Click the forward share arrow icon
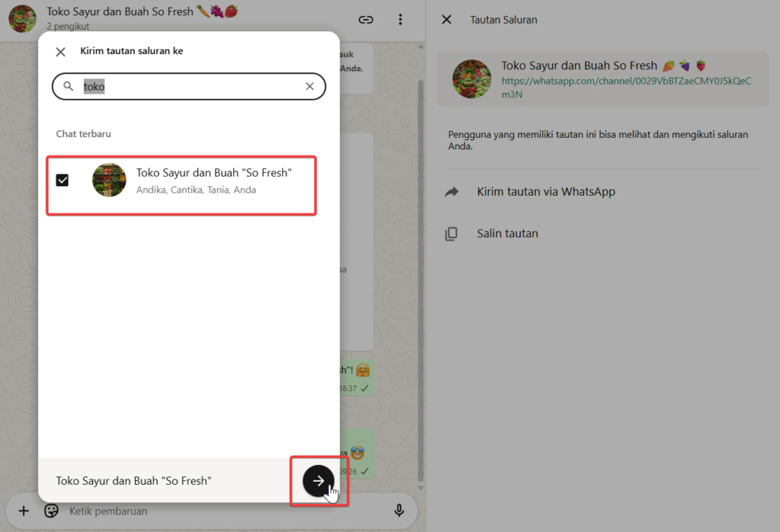Screen dimensions: 780x532 click(x=451, y=192)
